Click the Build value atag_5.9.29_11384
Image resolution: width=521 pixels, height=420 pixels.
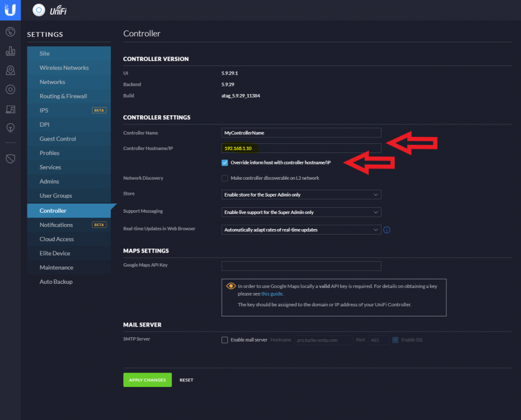point(240,96)
